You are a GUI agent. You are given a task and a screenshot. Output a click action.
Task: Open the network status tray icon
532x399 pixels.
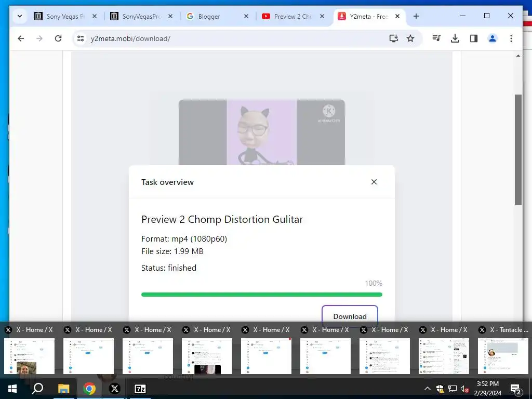(x=453, y=389)
